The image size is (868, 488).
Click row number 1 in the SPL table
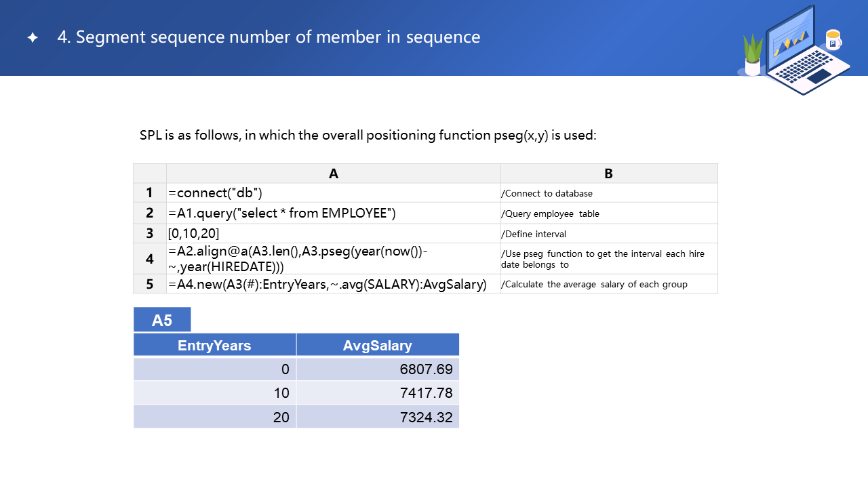150,193
